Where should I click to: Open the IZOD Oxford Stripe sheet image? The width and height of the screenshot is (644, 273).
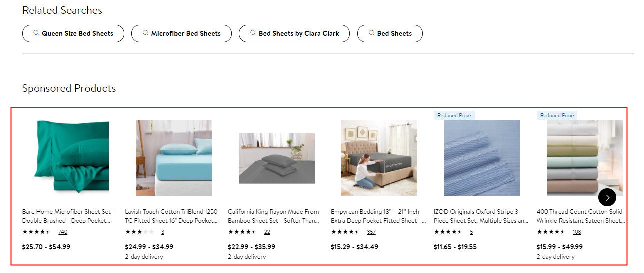(482, 158)
